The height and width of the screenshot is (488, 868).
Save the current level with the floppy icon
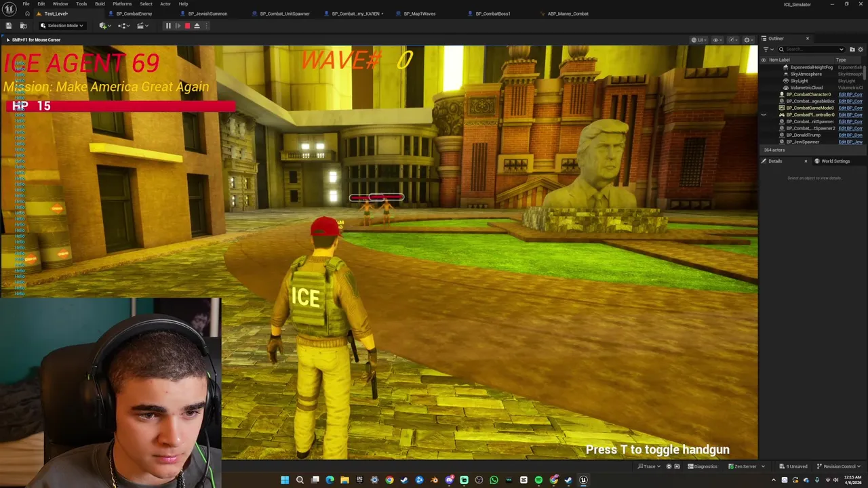(x=8, y=26)
